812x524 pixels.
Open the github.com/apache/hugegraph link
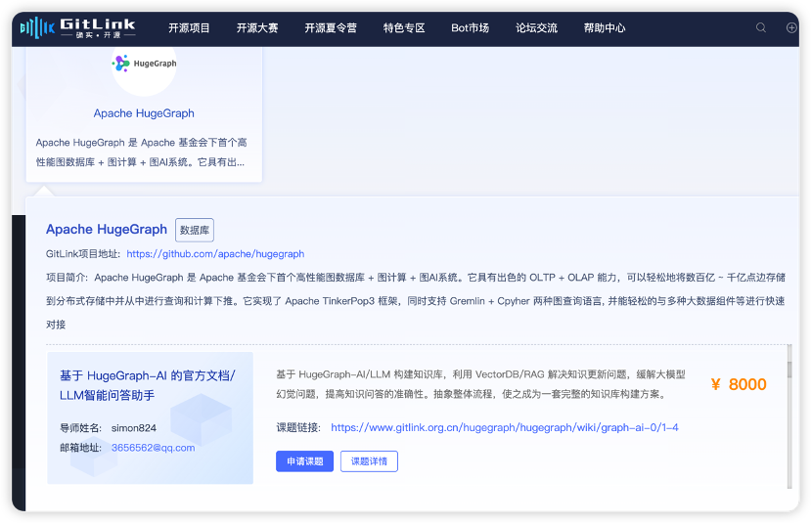click(x=215, y=254)
